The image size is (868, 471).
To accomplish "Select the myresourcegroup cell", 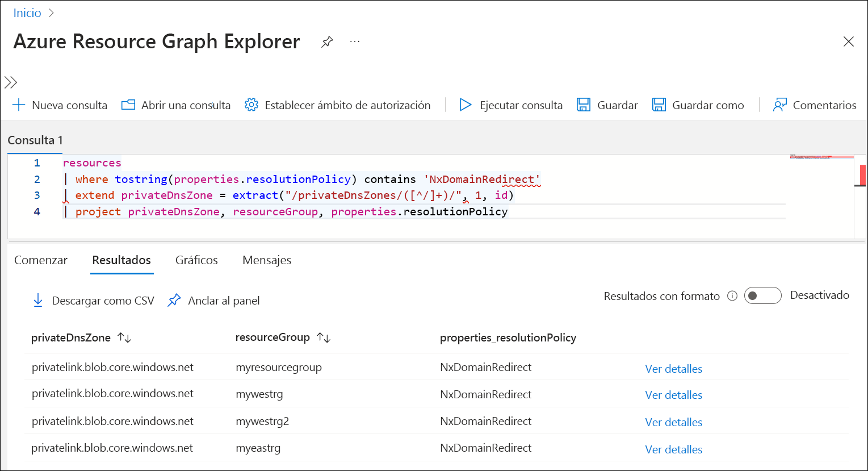I will (x=279, y=368).
